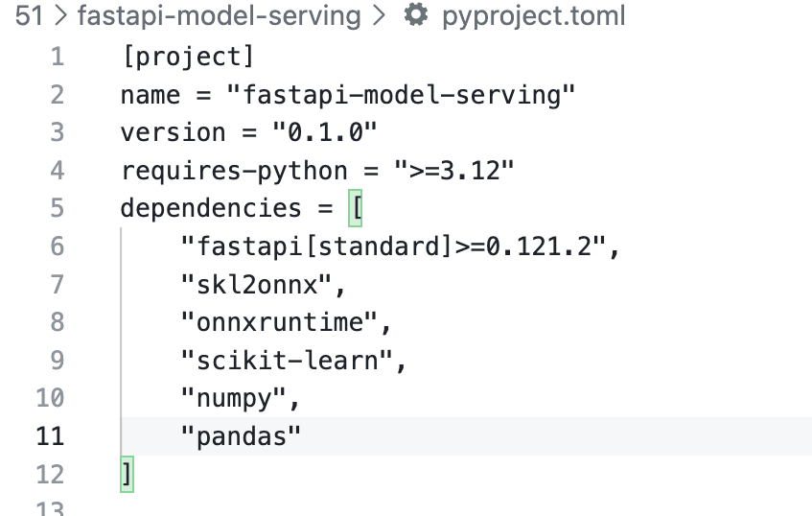Click the "scikit-learn" dependency string
The image size is (812, 516).
click(288, 361)
